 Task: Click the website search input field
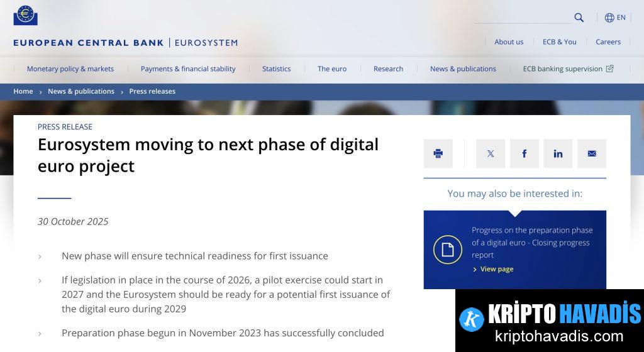(x=523, y=18)
